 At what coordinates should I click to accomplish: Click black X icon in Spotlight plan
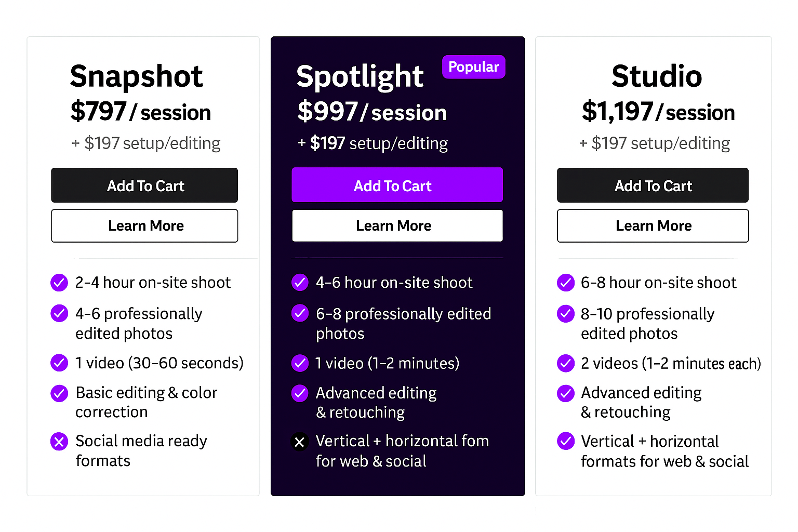(300, 442)
